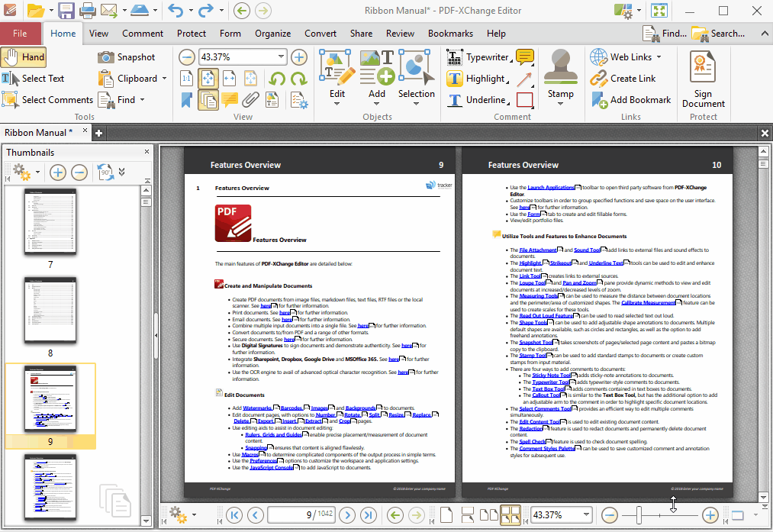Screen dimensions: 773x532
Task: Select the Typewriter tool
Action: [x=479, y=57]
